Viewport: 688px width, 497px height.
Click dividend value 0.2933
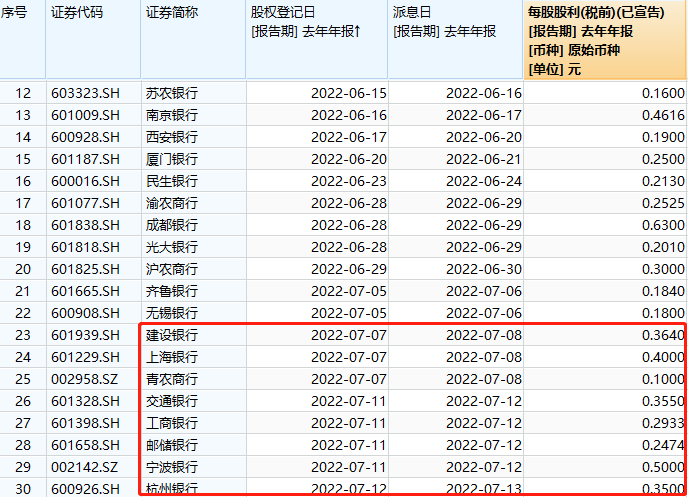tap(663, 423)
